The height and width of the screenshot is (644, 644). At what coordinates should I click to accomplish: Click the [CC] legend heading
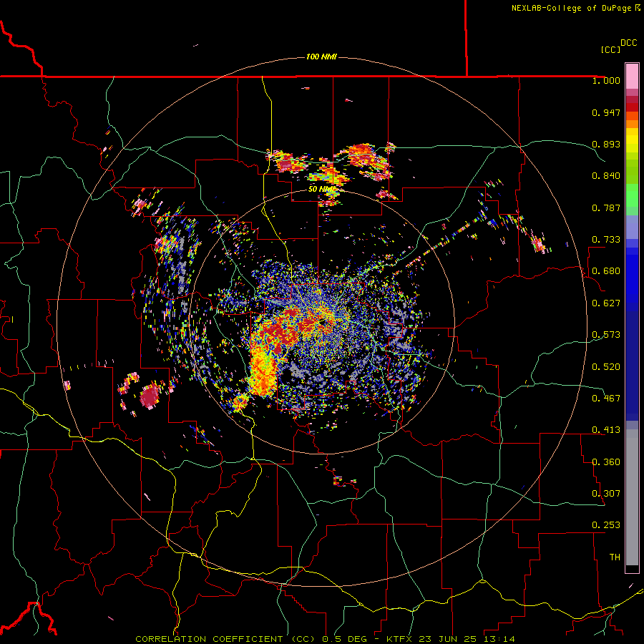click(610, 49)
